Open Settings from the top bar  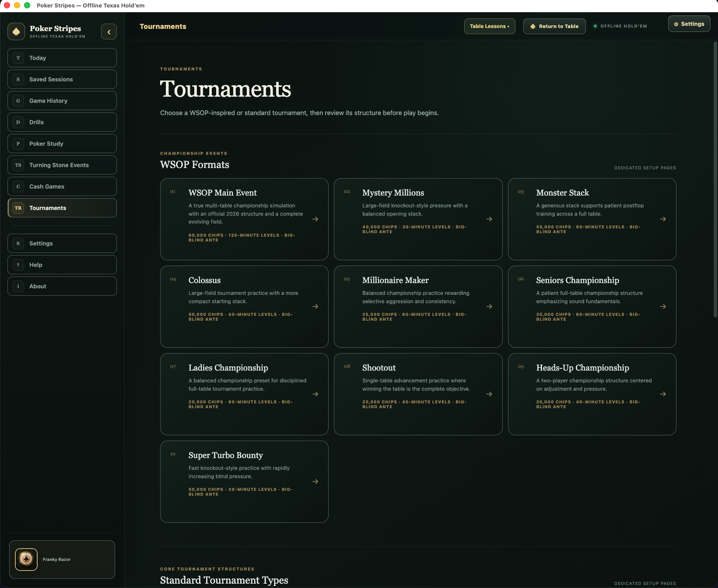tap(689, 24)
